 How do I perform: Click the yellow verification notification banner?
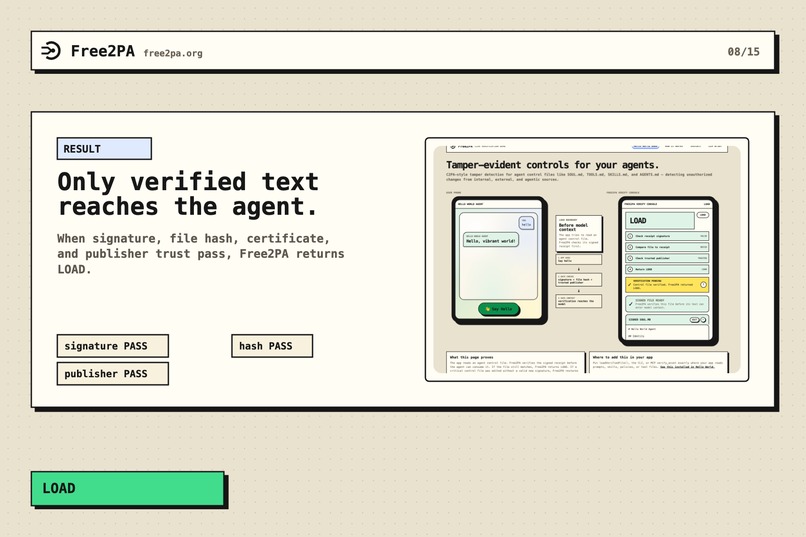coord(667,285)
